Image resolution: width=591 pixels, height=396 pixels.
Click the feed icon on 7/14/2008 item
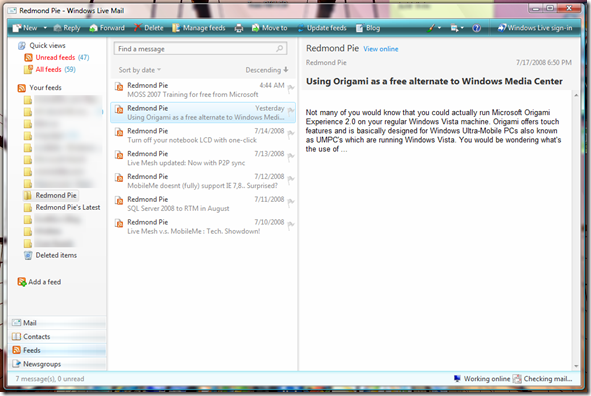coord(119,132)
